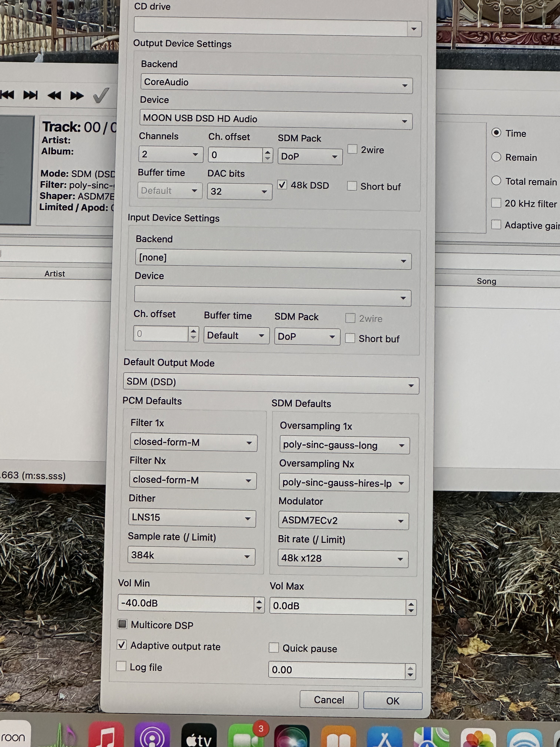Uncheck the 48k DSD option
The width and height of the screenshot is (560, 747).
tap(282, 185)
